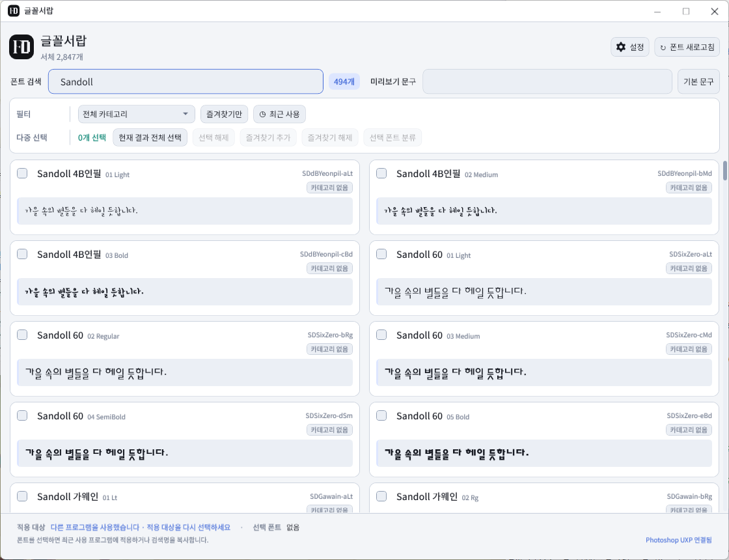Screen dimensions: 729x560
Task: Check the Sandoll 가웨인 02 Rg checkbox
Action: click(x=381, y=496)
